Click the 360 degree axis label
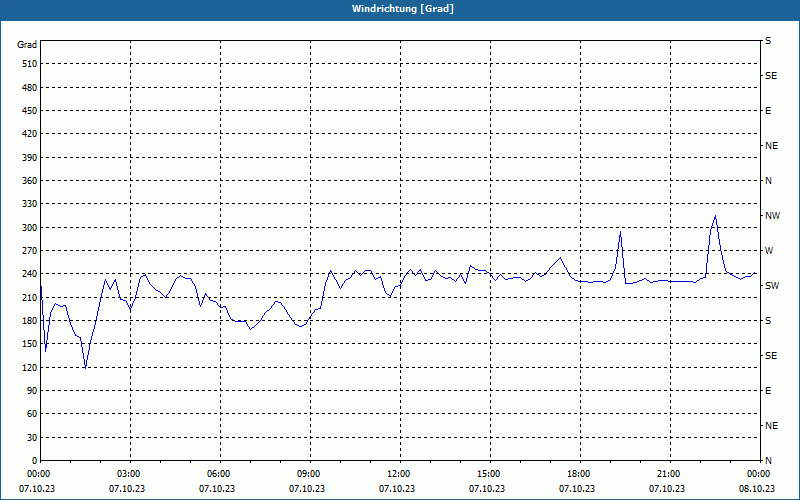The width and height of the screenshot is (800, 500). [x=30, y=181]
